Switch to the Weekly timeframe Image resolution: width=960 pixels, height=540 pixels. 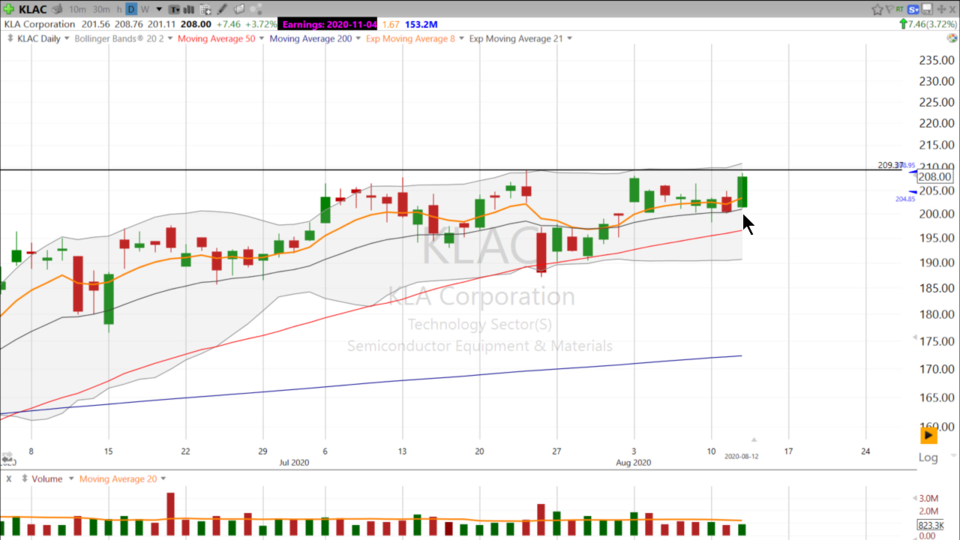[145, 9]
